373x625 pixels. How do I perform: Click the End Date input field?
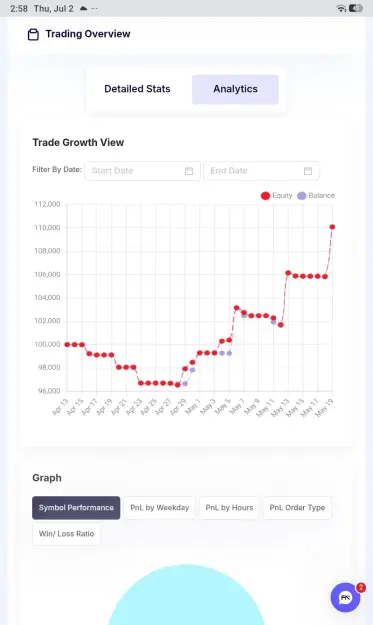261,171
